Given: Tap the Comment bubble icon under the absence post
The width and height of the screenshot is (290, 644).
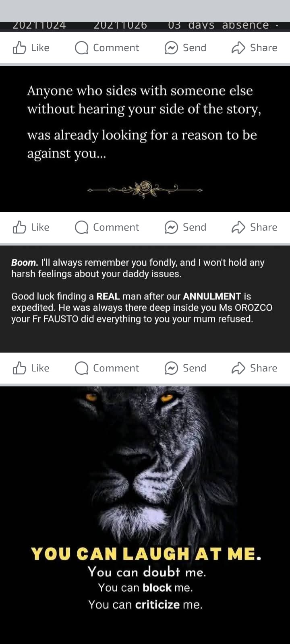Looking at the screenshot, I should 81,48.
